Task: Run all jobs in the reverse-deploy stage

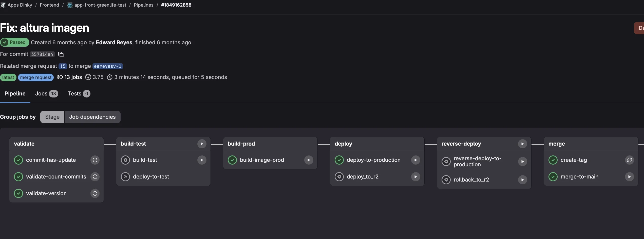Action: tap(522, 144)
